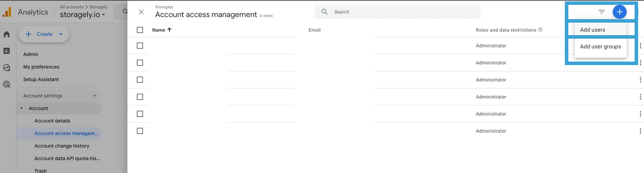Open the filter icon next to plus button
Viewport: 644px width, 173px height.
click(x=602, y=12)
